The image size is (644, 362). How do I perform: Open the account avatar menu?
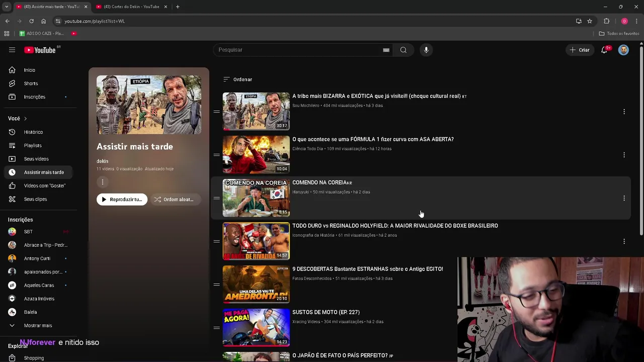(x=623, y=50)
